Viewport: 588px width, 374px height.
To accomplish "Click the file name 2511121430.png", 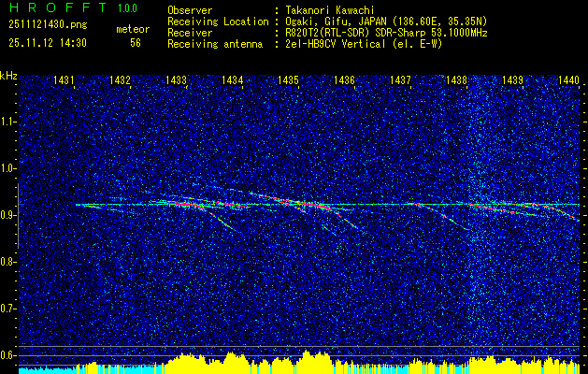I will pyautogui.click(x=48, y=25).
